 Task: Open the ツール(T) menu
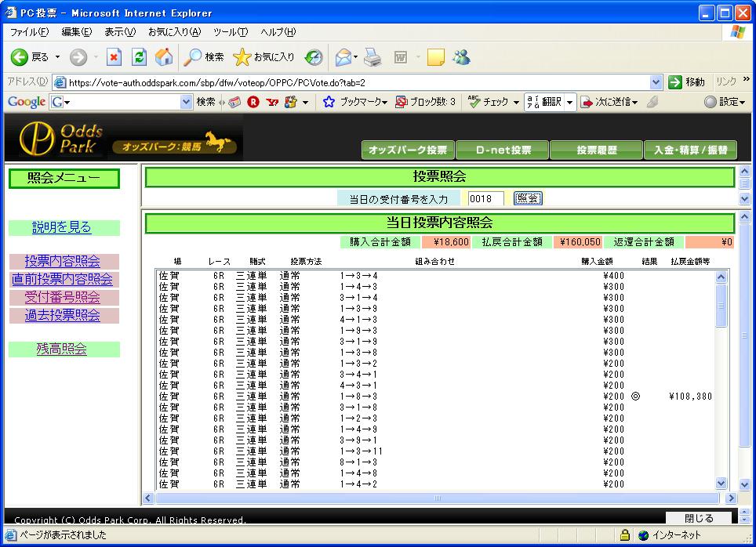pyautogui.click(x=231, y=32)
